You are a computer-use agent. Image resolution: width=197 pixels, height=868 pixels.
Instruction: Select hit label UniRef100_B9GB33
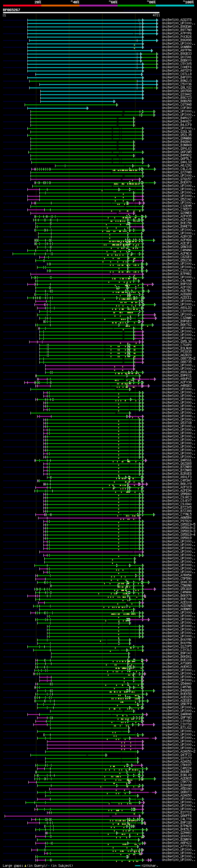[x=177, y=54]
